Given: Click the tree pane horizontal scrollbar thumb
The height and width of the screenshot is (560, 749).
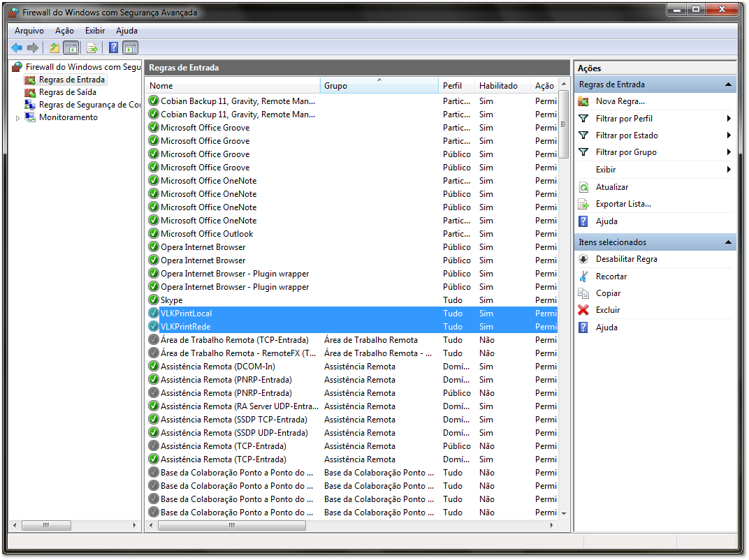Looking at the screenshot, I should coord(46,526).
